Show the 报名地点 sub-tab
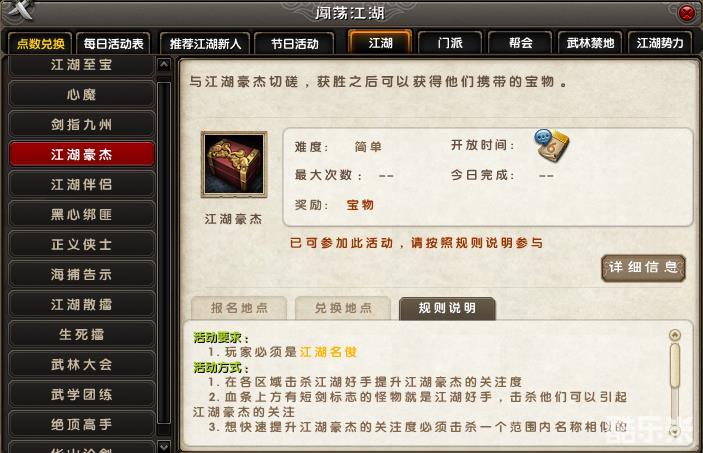703x453 pixels. [x=239, y=308]
